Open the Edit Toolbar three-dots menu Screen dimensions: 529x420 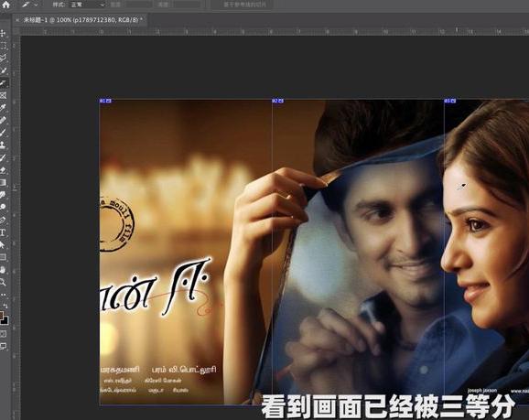pos(3,295)
